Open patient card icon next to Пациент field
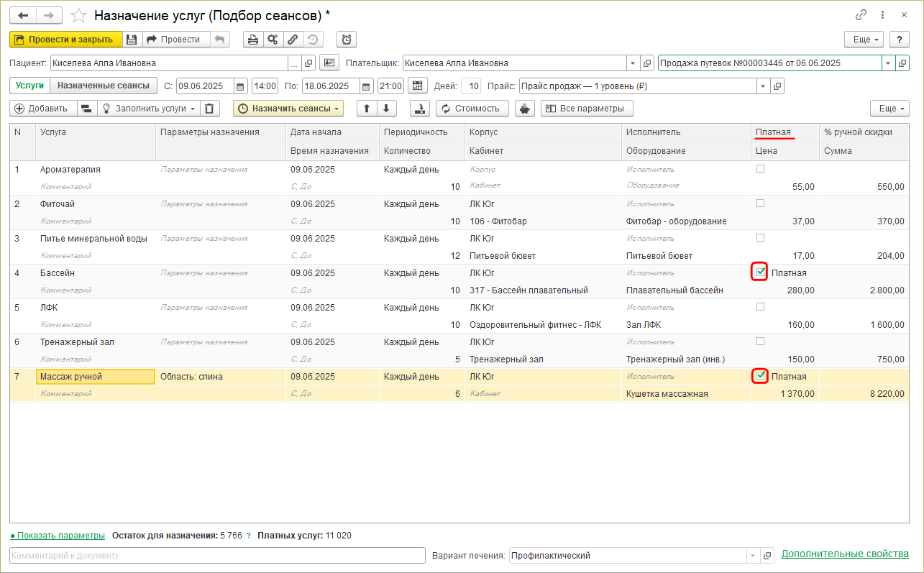This screenshot has height=573, width=924. 329,63
